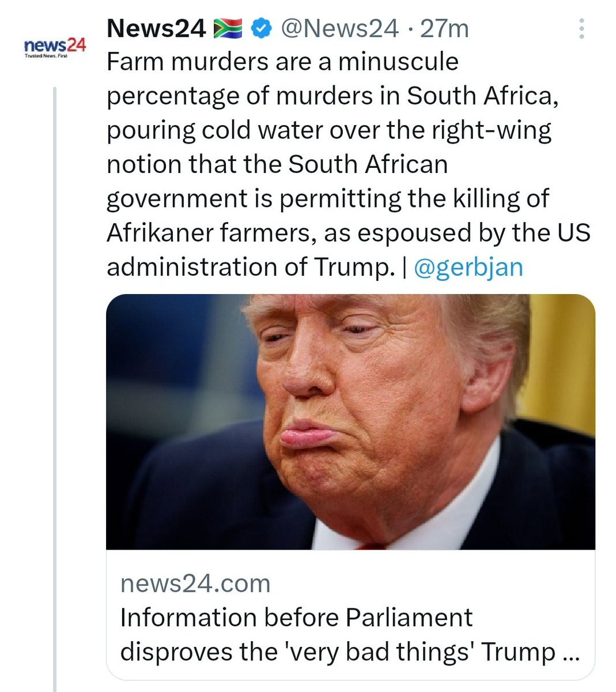616x692 pixels.
Task: Open the News24 display name profile
Action: coord(156,28)
